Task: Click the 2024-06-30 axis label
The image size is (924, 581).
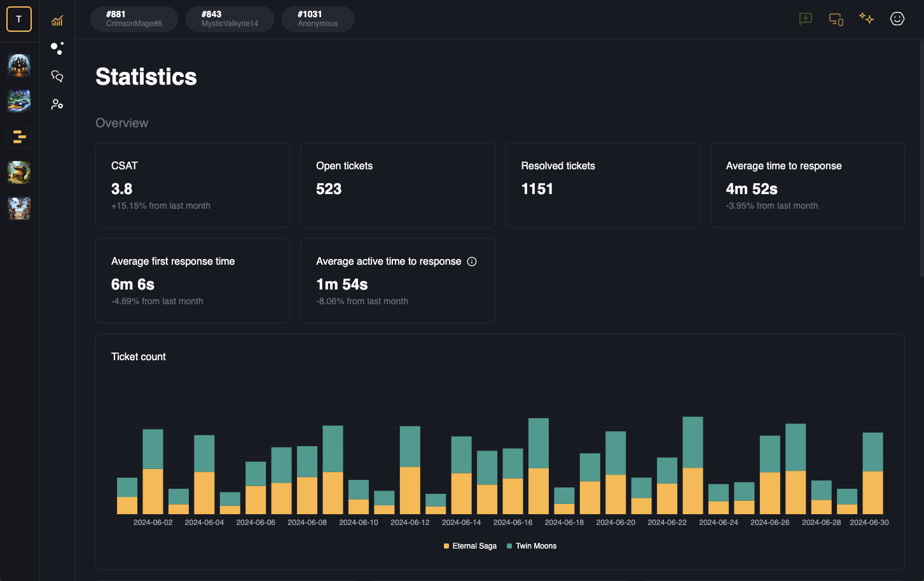Action: pos(869,522)
